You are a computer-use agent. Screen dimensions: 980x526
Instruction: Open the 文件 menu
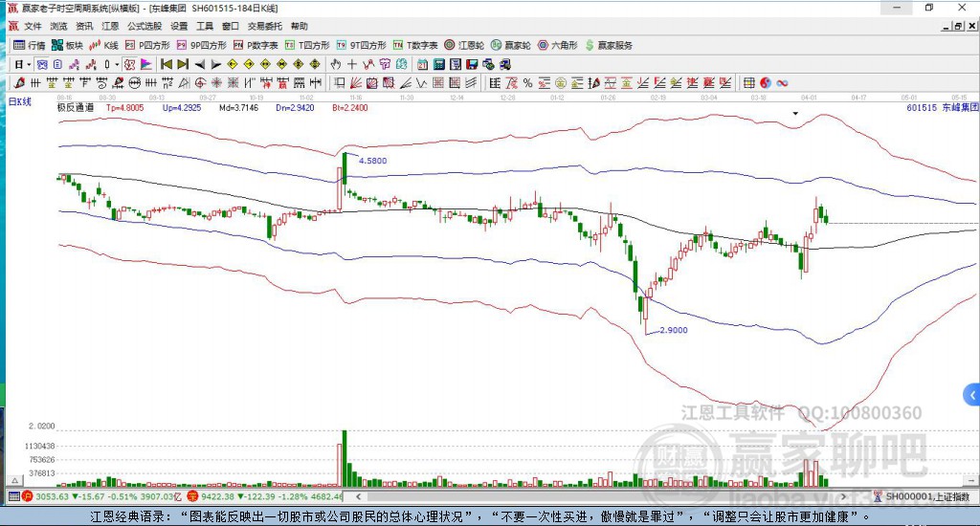click(33, 26)
